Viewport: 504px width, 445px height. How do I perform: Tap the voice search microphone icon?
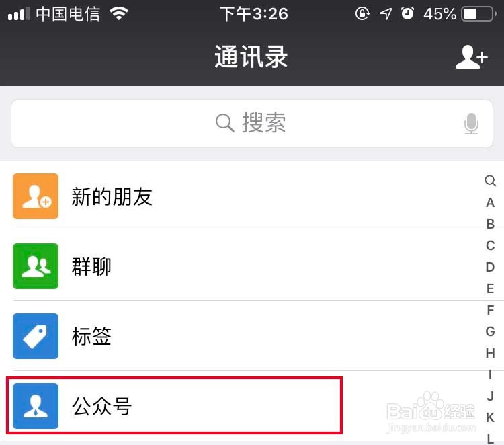click(471, 124)
